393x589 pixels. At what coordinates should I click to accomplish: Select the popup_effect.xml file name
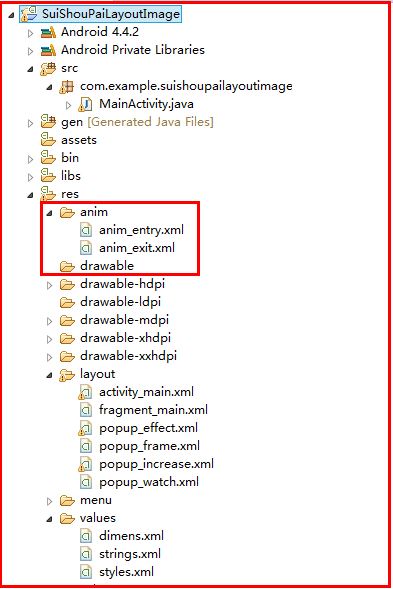148,428
